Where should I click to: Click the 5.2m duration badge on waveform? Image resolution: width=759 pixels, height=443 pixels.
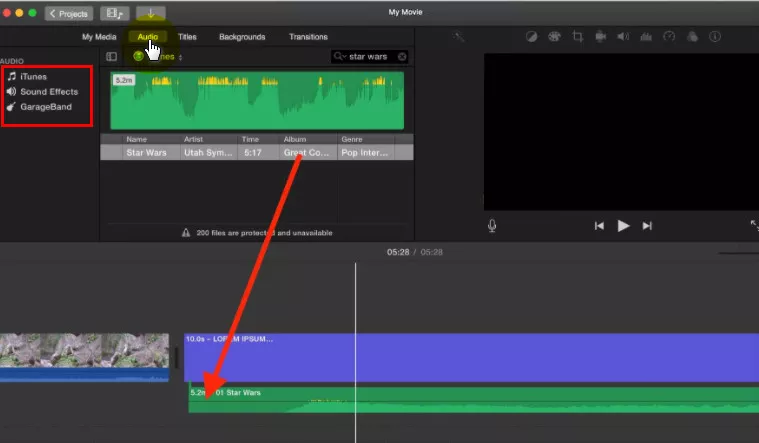[x=124, y=80]
